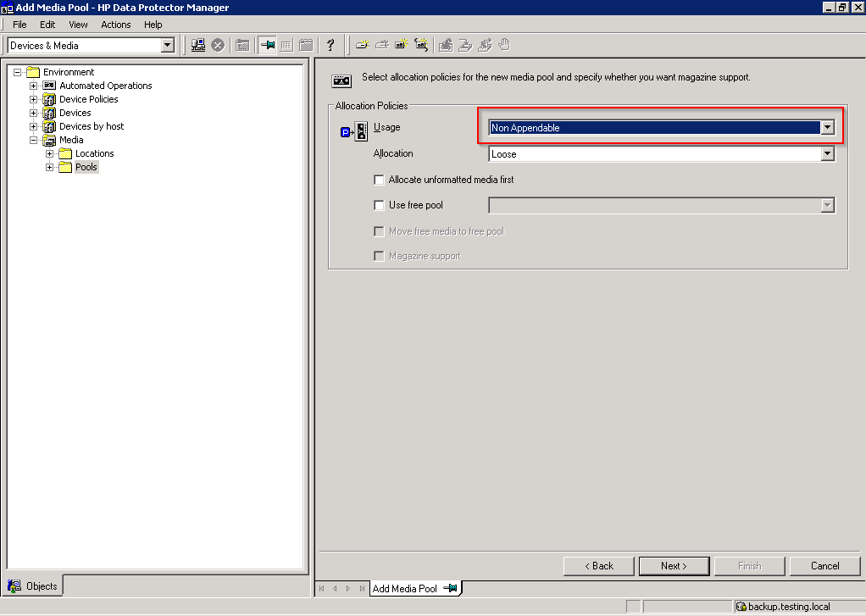
Task: Select Locations in the Media tree
Action: (x=94, y=153)
